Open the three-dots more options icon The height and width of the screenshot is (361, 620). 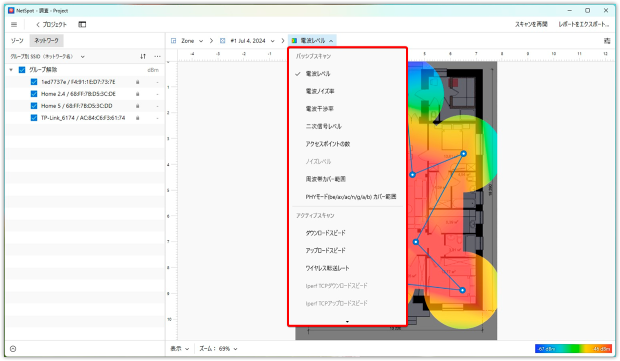(157, 57)
